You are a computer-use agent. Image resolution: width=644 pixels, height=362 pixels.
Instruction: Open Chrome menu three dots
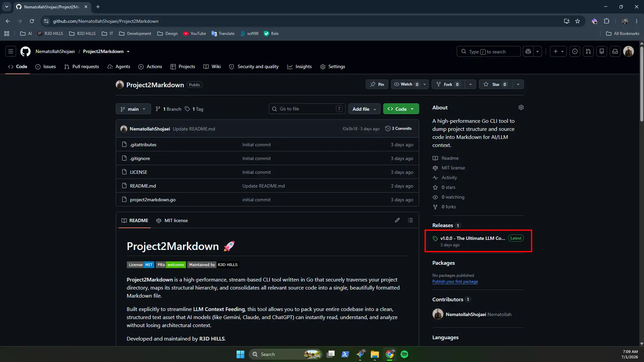pyautogui.click(x=637, y=21)
